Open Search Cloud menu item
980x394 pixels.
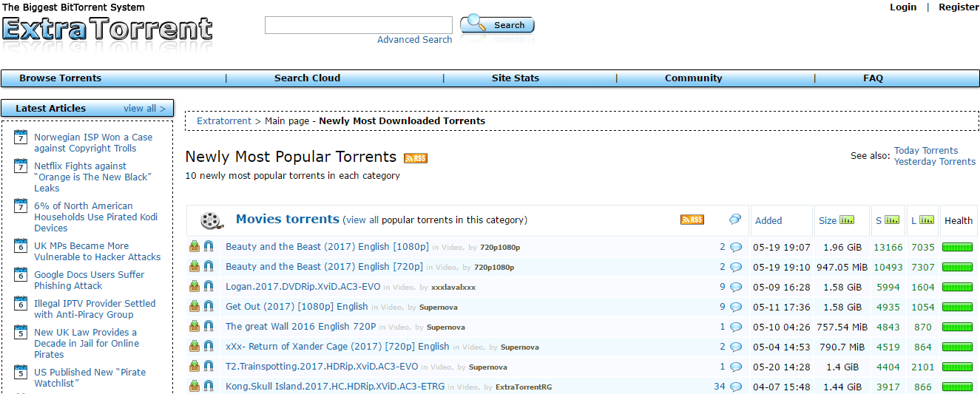coord(307,78)
